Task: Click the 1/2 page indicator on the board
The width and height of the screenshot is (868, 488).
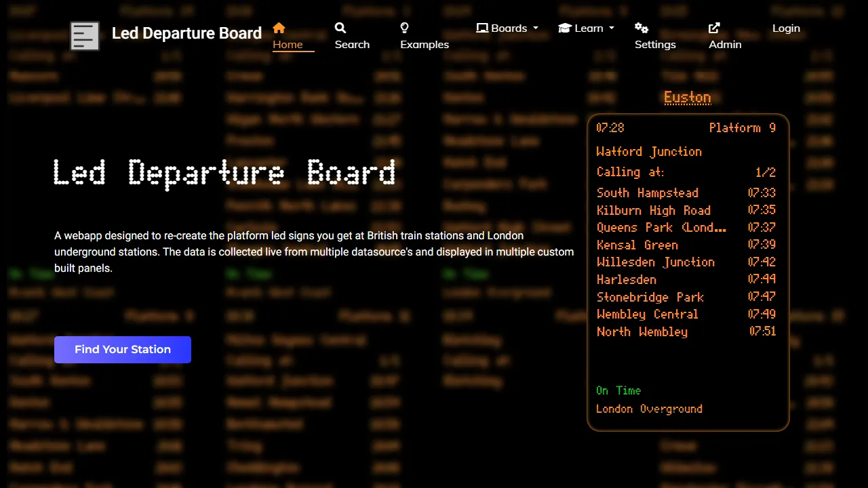Action: (x=765, y=171)
